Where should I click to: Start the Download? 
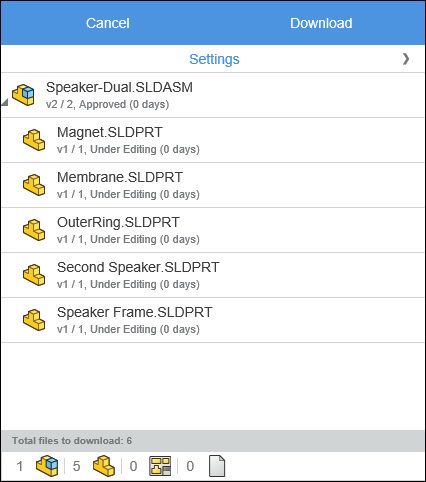point(321,23)
